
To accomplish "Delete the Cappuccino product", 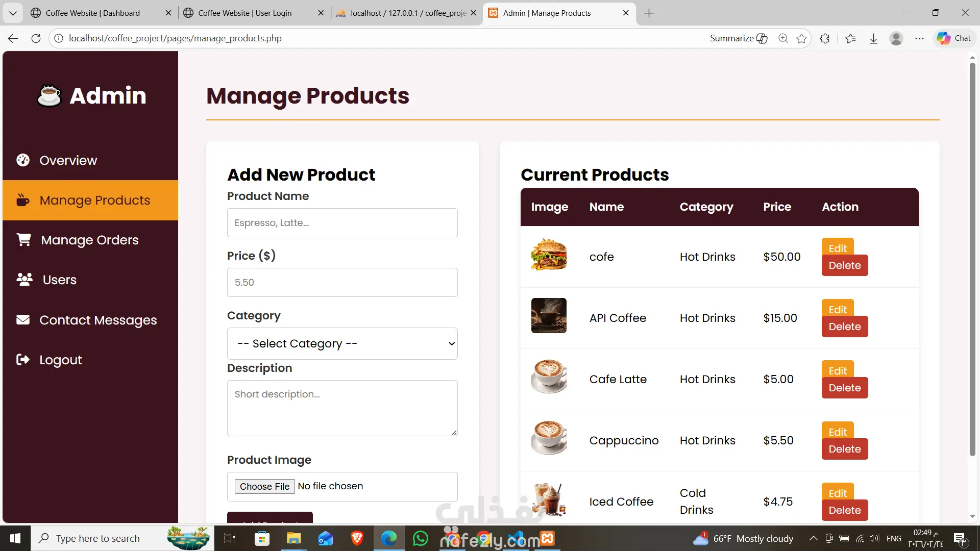I will tap(844, 449).
